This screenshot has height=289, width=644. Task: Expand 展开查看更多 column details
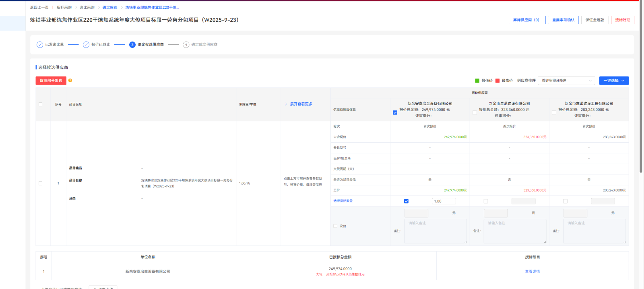(301, 104)
